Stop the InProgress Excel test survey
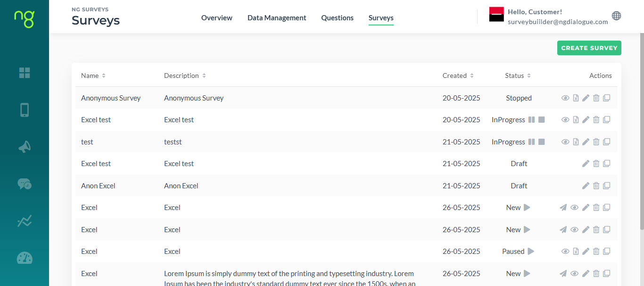The height and width of the screenshot is (286, 644). 541,120
